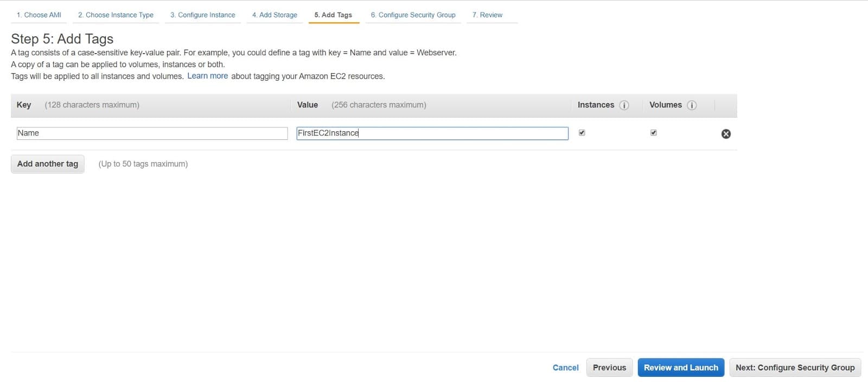
Task: Switch to the Add Storage step tab
Action: 275,15
